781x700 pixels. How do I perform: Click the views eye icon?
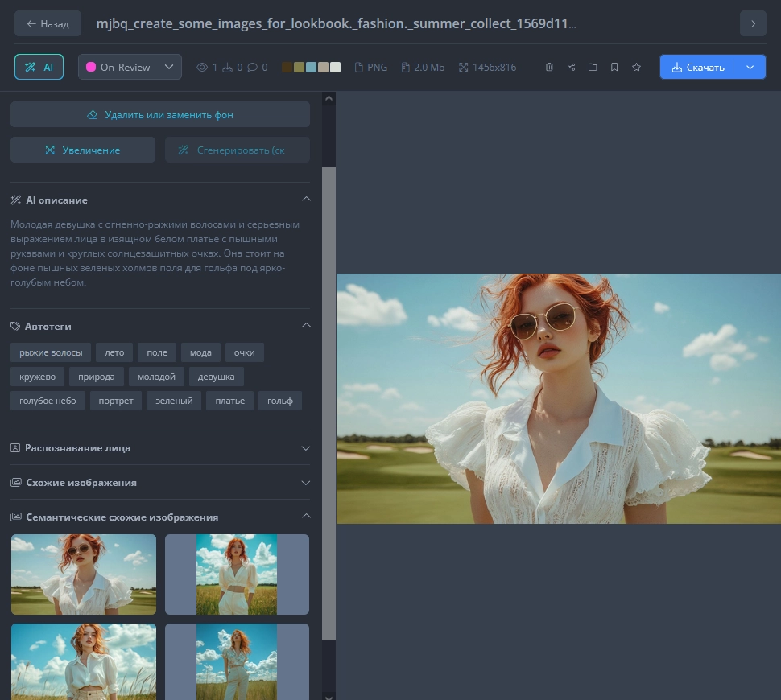coord(202,68)
